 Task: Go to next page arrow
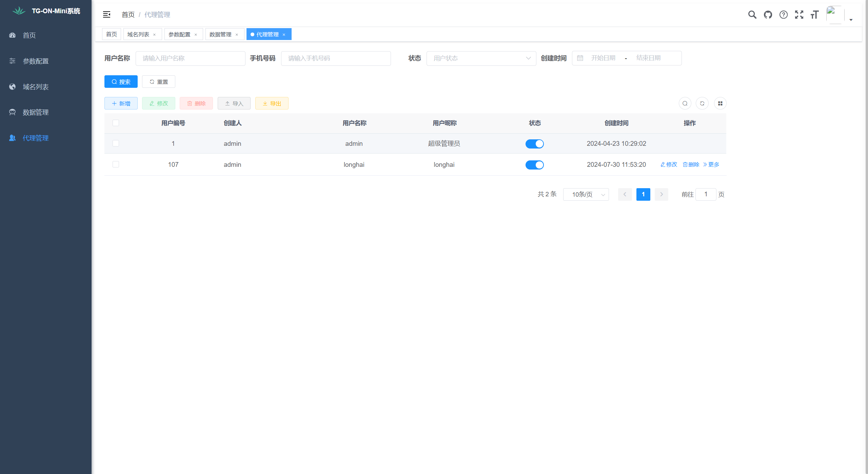661,194
